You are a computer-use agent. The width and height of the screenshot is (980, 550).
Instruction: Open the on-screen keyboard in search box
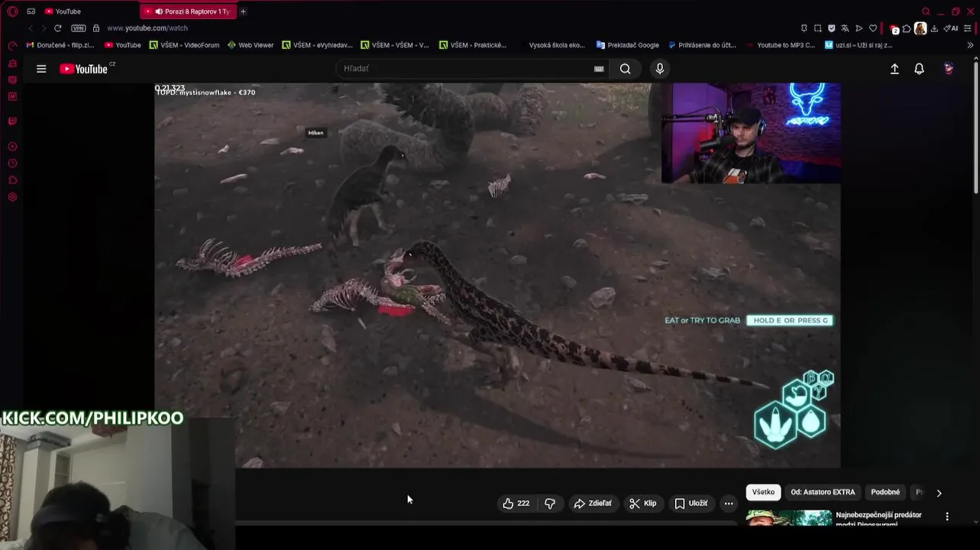[x=599, y=69]
